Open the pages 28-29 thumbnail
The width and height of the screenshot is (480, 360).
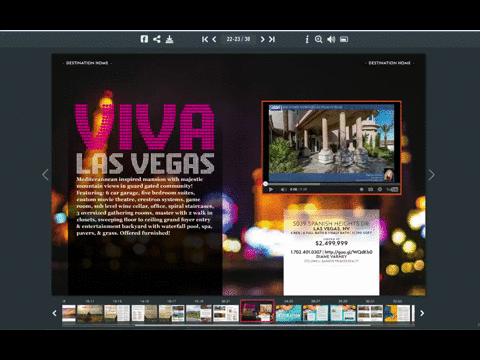point(343,313)
